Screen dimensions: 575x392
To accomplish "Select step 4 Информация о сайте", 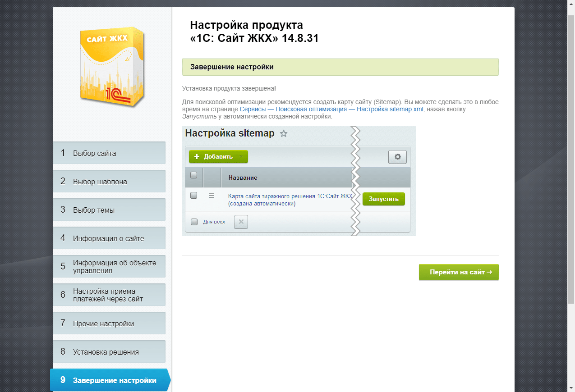I will [109, 238].
